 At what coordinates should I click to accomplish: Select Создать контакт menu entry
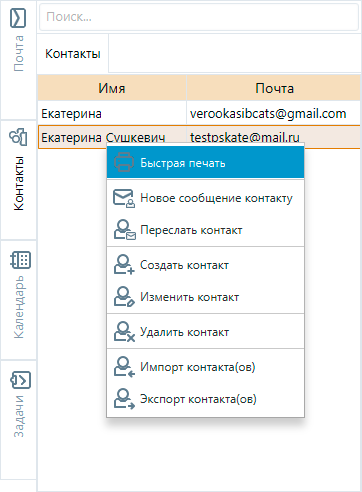[x=205, y=265]
